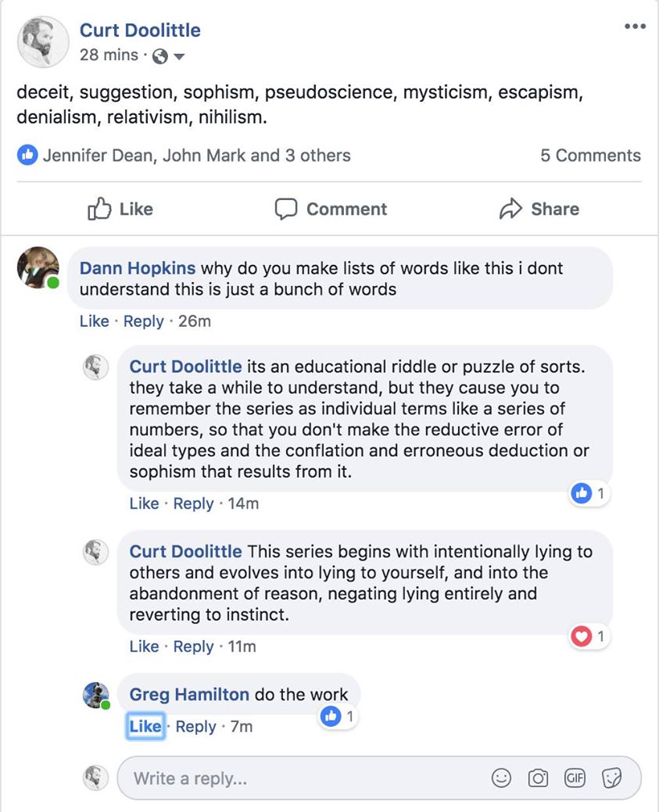Open the sticker picker icon

point(612,778)
